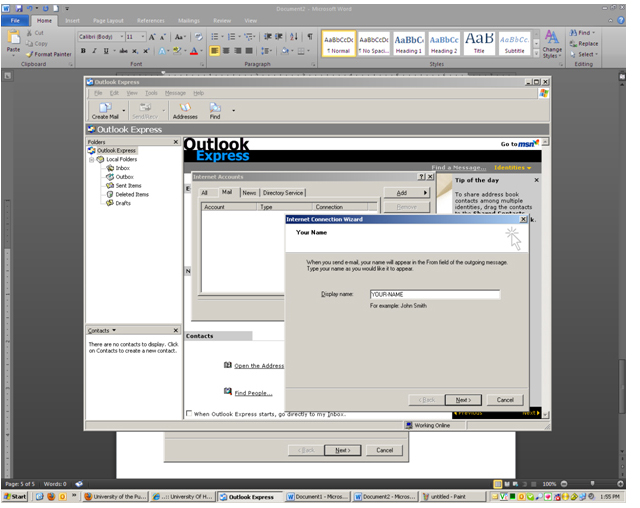Image resolution: width=640 pixels, height=508 pixels.
Task: Click center alignment icon in Word
Action: [x=226, y=51]
